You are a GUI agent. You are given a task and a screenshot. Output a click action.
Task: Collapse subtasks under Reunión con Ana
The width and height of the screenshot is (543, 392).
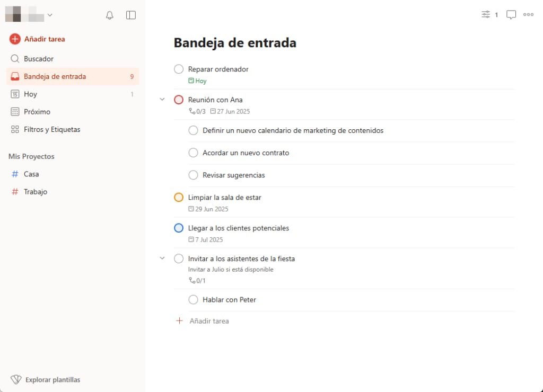tap(162, 99)
